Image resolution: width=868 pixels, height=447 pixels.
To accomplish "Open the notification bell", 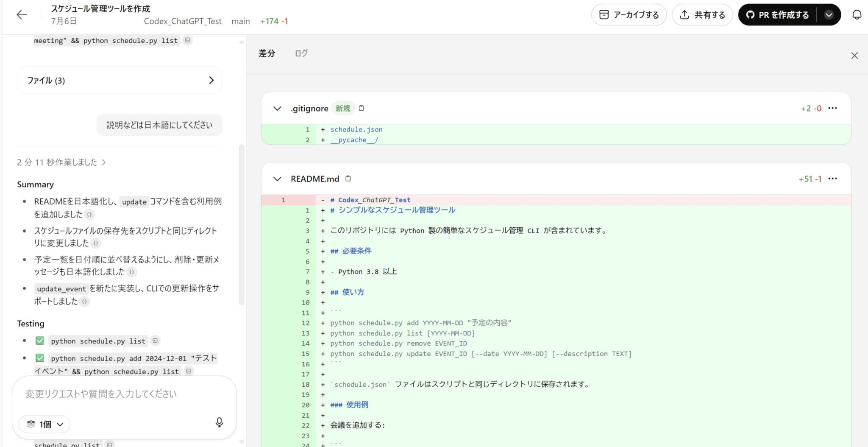I will click(x=857, y=15).
